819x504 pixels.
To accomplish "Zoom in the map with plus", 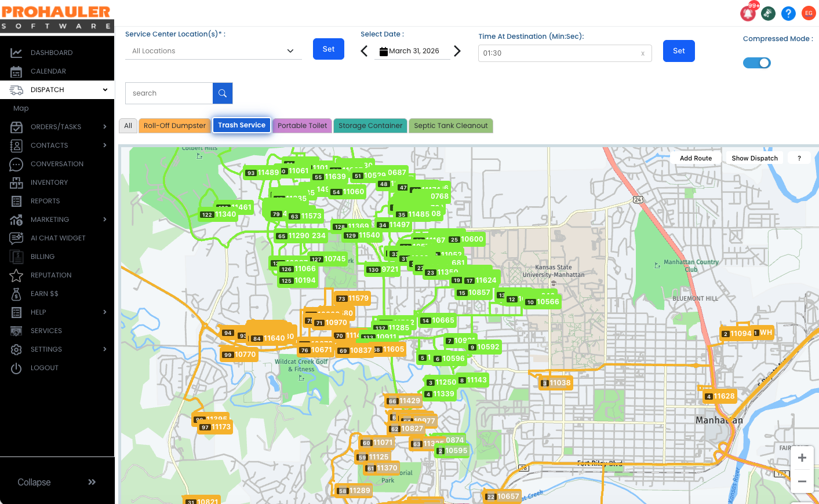I will tap(802, 458).
